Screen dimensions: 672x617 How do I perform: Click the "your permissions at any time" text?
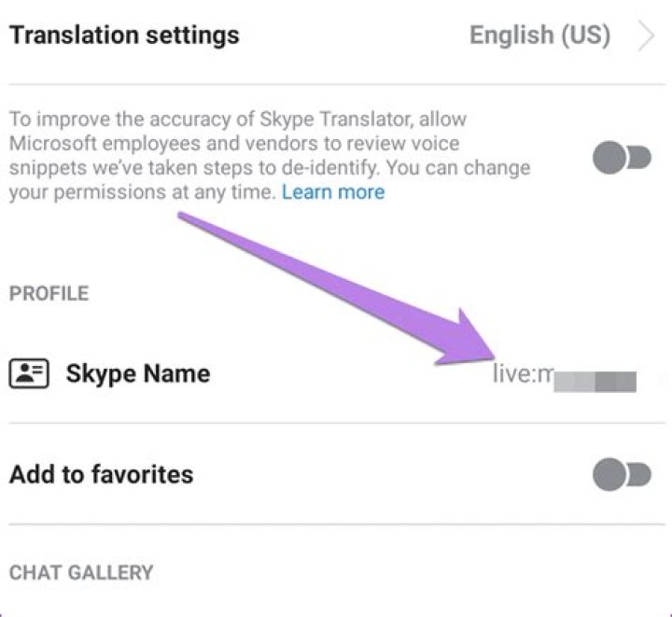click(142, 193)
